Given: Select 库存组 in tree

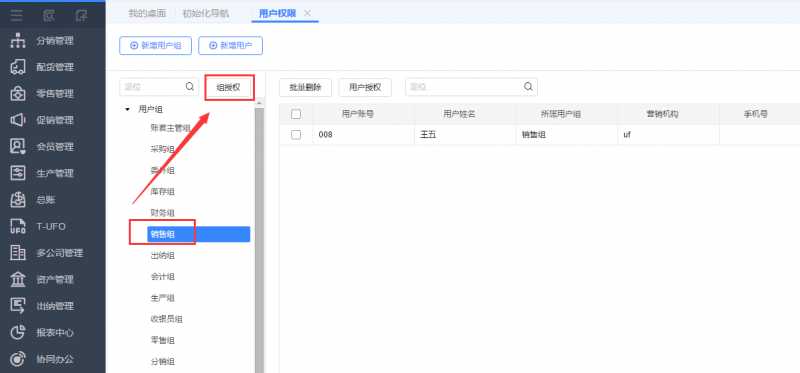Looking at the screenshot, I should point(163,191).
